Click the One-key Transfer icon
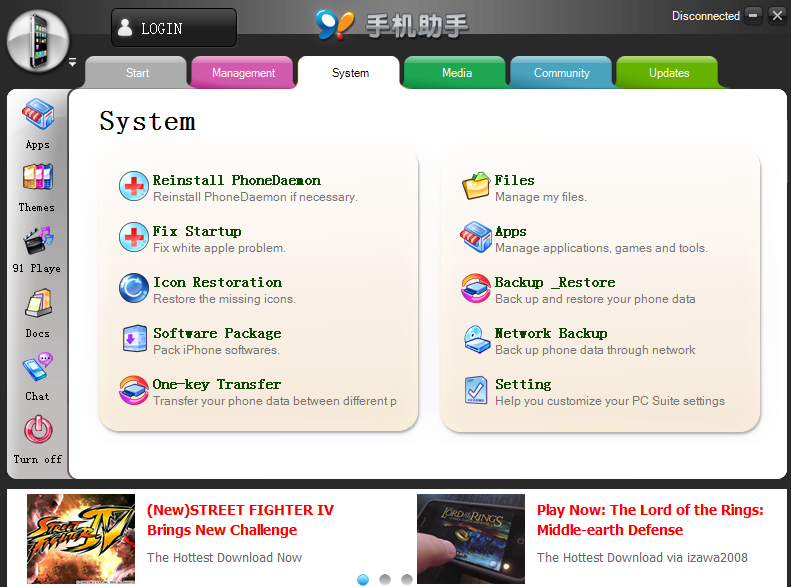Screen dimensions: 791x587 coord(134,390)
